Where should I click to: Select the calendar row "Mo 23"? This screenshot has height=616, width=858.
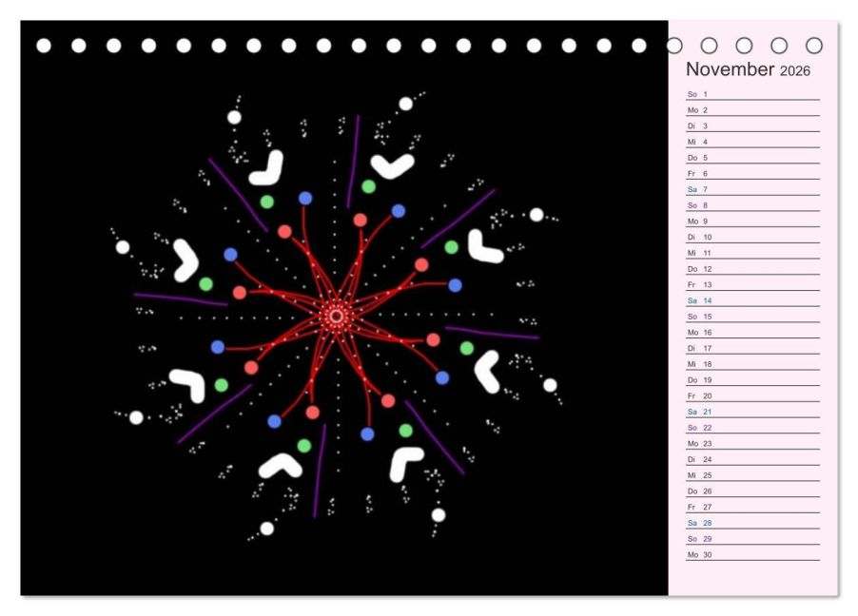click(x=753, y=443)
